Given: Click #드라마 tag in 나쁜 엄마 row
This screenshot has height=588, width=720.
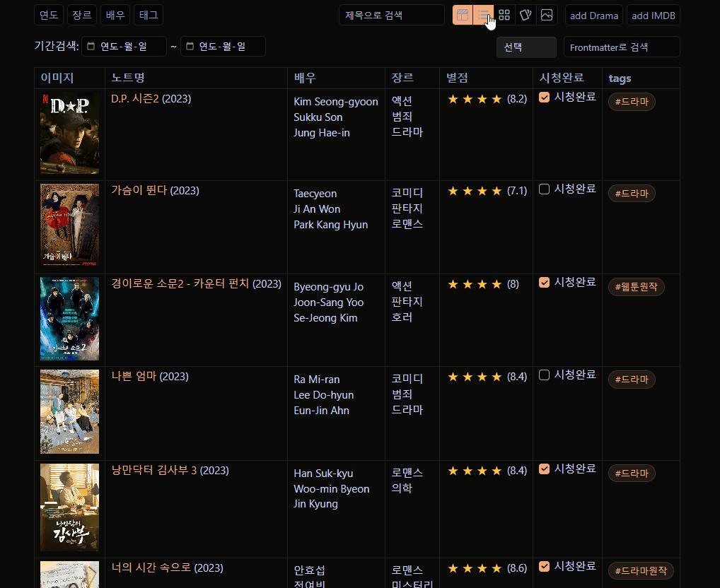Looking at the screenshot, I should coord(632,380).
